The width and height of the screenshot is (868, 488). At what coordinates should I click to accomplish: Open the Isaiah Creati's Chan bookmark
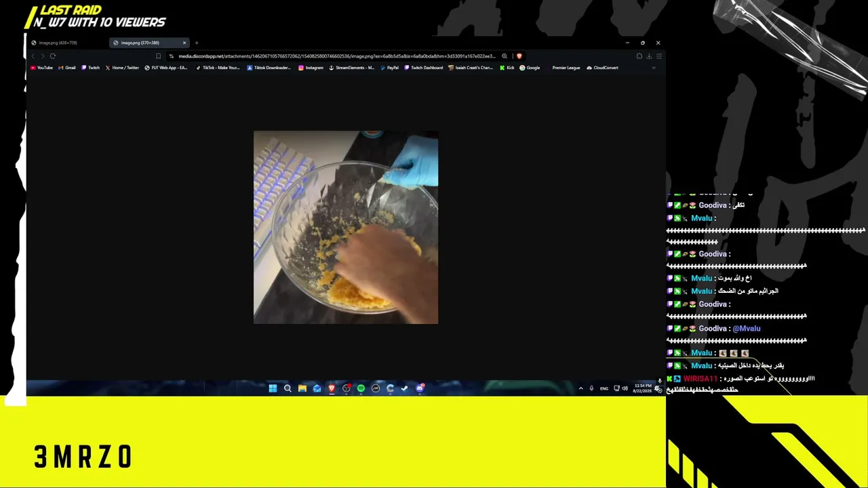(x=471, y=68)
